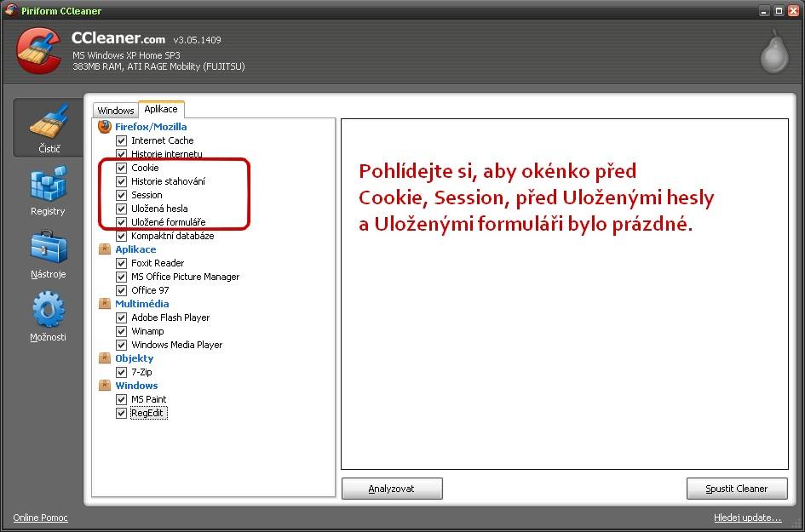The width and height of the screenshot is (805, 532).
Task: Toggle the Office 97 checkbox
Action: [121, 290]
